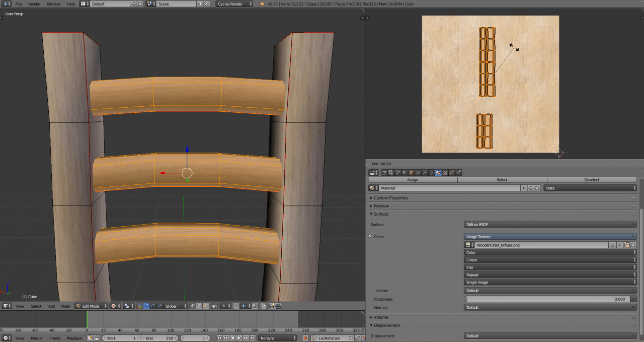
Task: Open the Render menu
Action: pyautogui.click(x=34, y=4)
